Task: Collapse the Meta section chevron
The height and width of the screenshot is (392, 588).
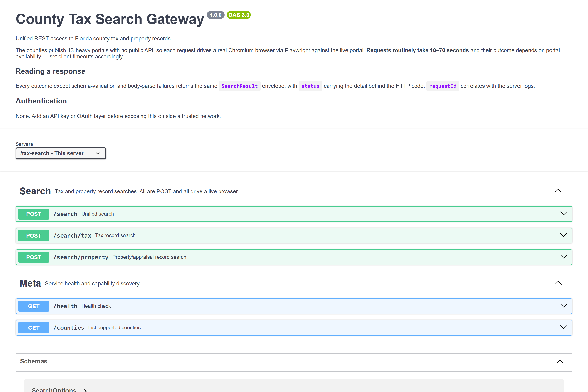Action: [x=558, y=283]
